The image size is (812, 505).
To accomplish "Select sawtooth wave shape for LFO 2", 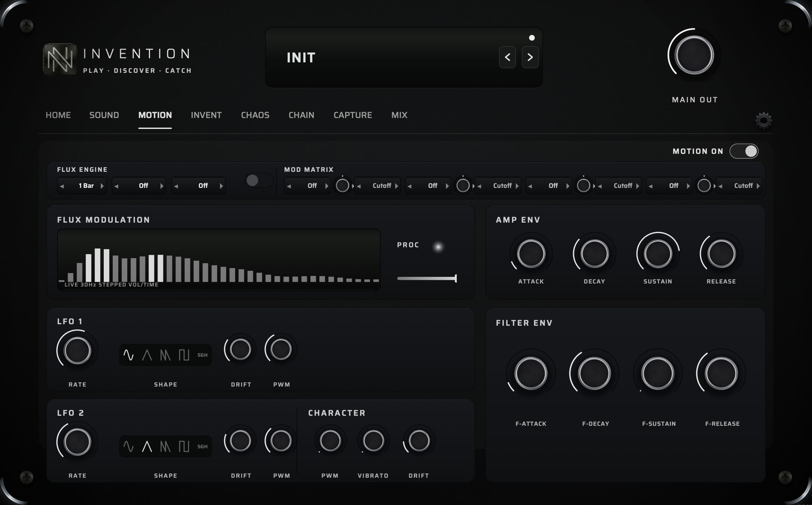I will 165,446.
